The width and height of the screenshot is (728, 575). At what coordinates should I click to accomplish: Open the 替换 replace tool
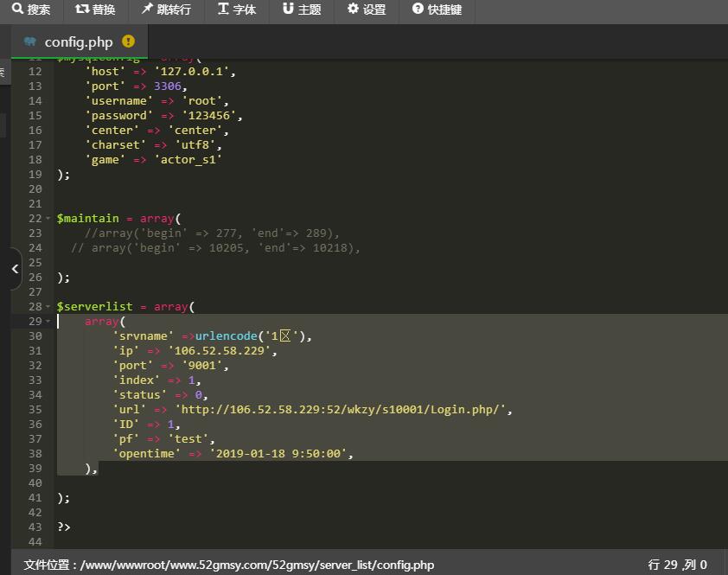tap(95, 10)
